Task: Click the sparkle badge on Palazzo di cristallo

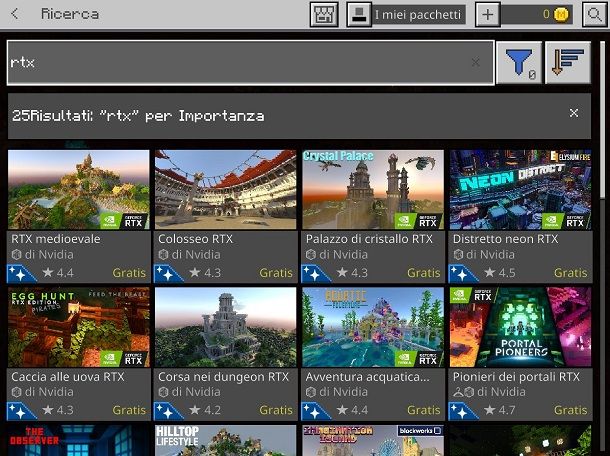Action: coord(314,274)
